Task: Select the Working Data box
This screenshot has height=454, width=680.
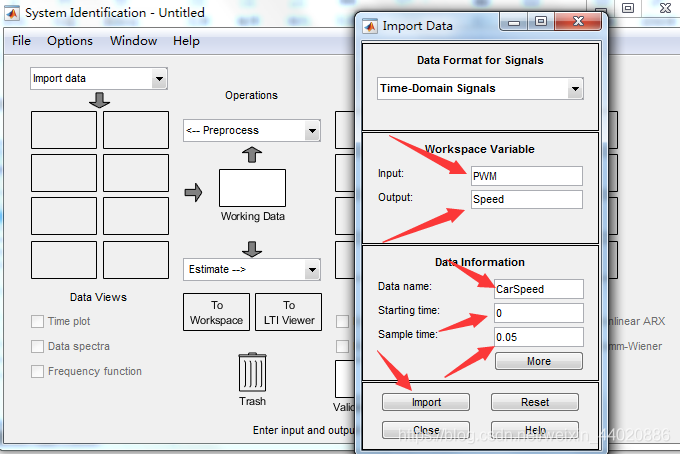Action: [252, 188]
